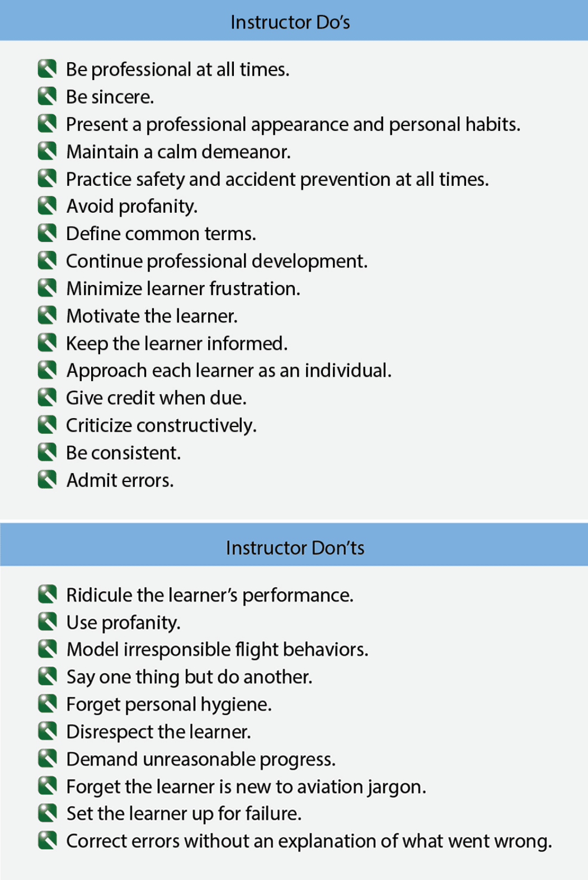Select the 'Criticize constructively.' list item
Image resolution: width=588 pixels, height=880 pixels.
click(x=162, y=425)
